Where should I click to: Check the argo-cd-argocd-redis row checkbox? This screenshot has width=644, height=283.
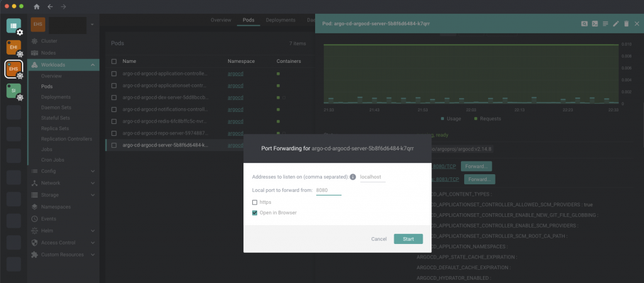click(x=114, y=121)
